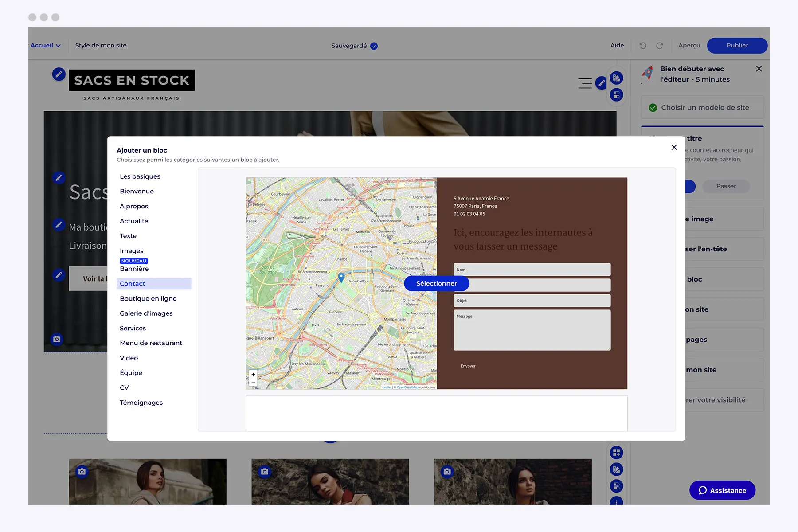Select Contact category
Screen dimensions: 798x532
(x=154, y=284)
